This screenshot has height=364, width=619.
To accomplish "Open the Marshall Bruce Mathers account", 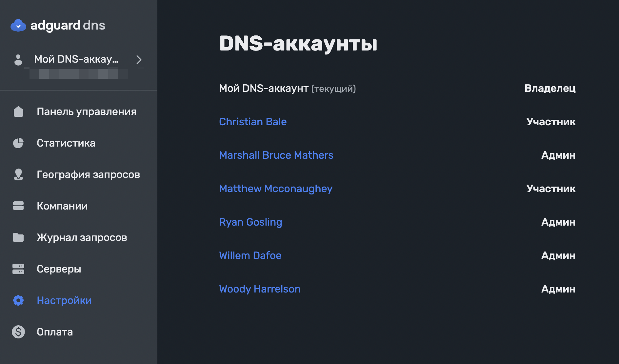I will (276, 155).
